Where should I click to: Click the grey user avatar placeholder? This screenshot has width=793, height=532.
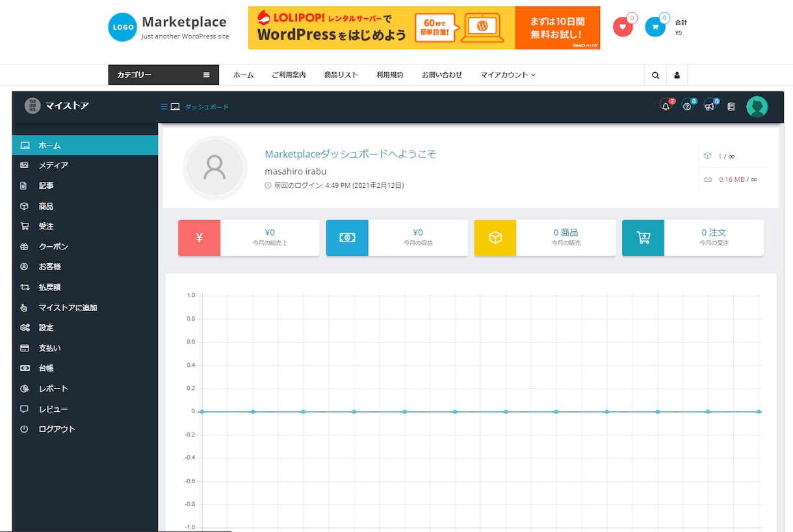[214, 168]
